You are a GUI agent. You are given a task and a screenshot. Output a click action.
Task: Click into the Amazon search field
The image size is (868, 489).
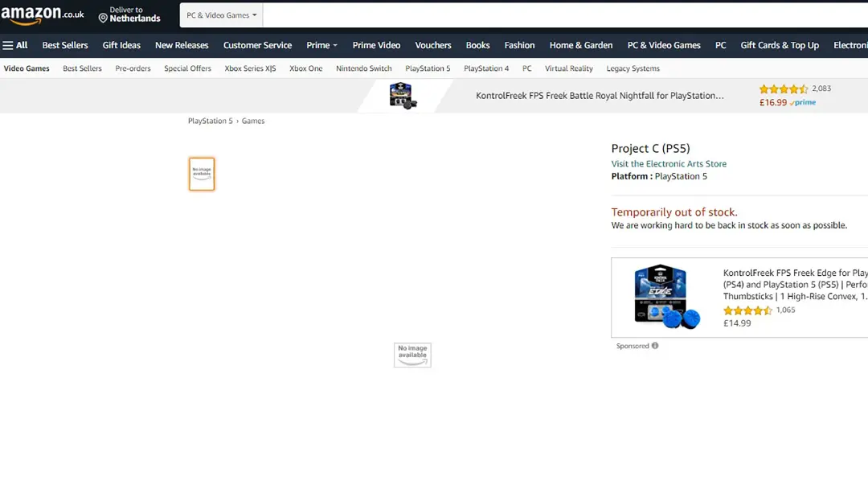(x=565, y=15)
